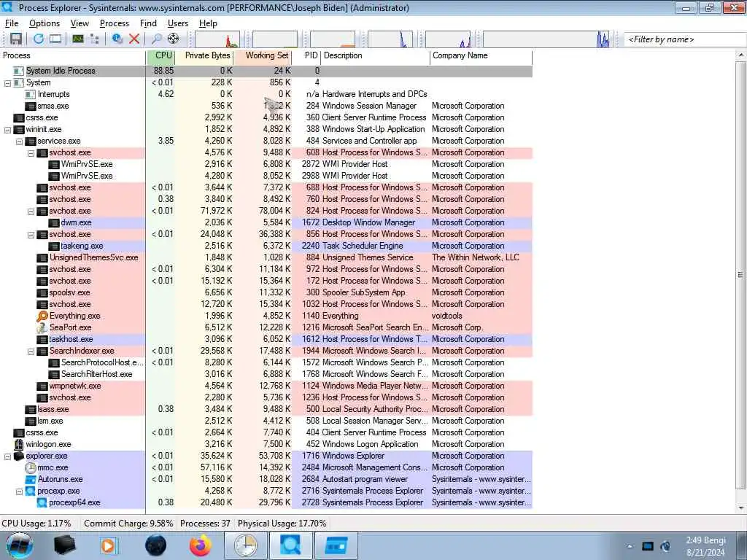Click the Autoruns.exe process icon

31,479
